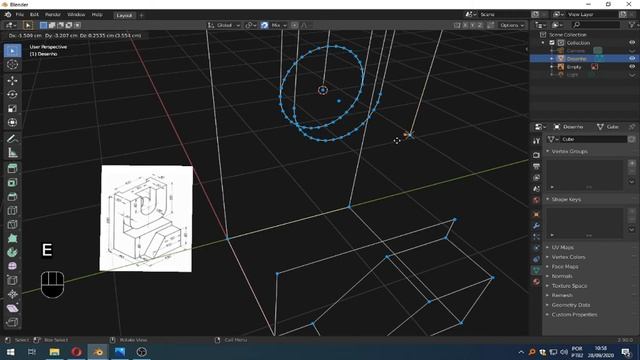Open the Window menu
Image resolution: width=640 pixels, height=360 pixels.
coord(76,14)
